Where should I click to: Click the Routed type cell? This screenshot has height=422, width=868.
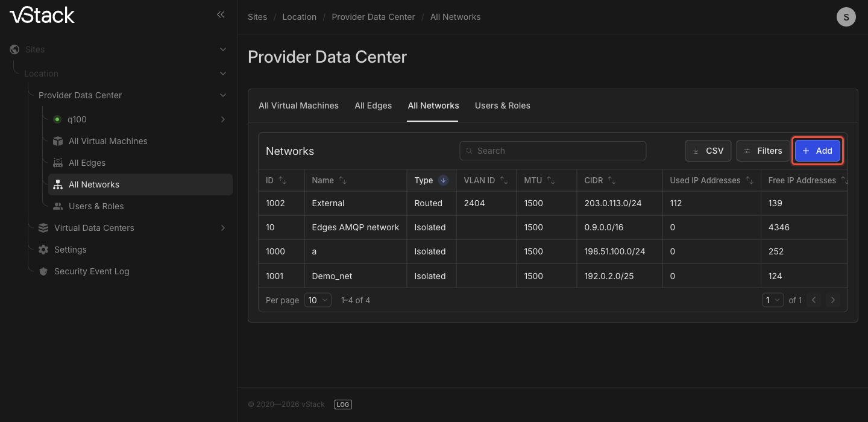point(429,203)
